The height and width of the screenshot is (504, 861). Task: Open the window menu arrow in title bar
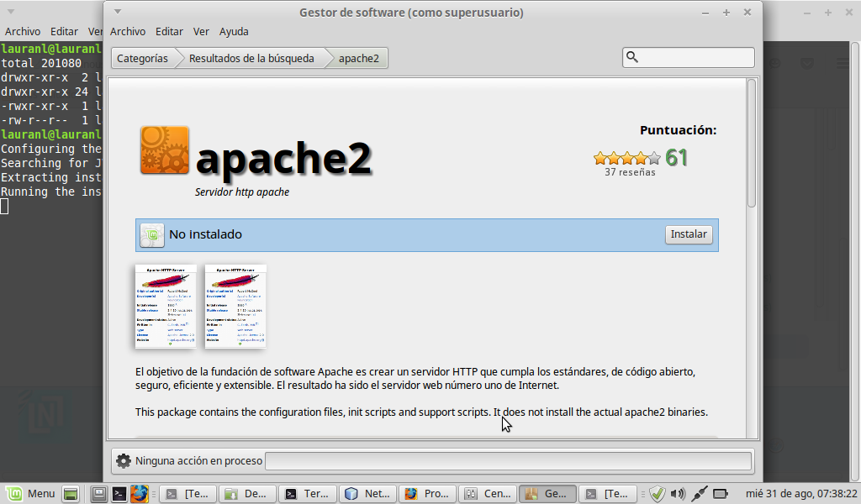coord(117,12)
